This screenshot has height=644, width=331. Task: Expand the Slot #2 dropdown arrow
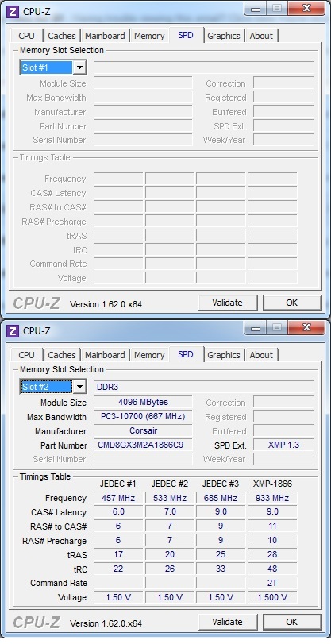79,387
